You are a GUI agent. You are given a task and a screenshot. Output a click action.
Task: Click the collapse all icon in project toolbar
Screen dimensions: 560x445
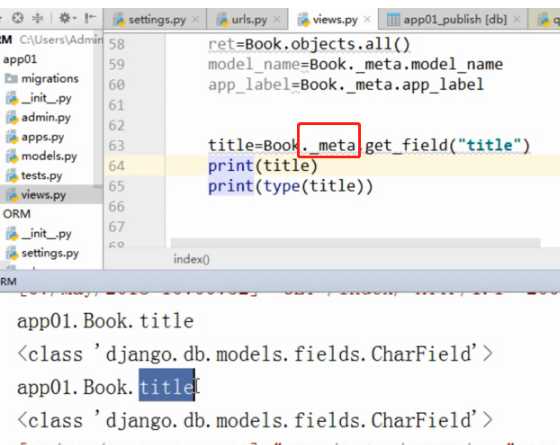38,18
